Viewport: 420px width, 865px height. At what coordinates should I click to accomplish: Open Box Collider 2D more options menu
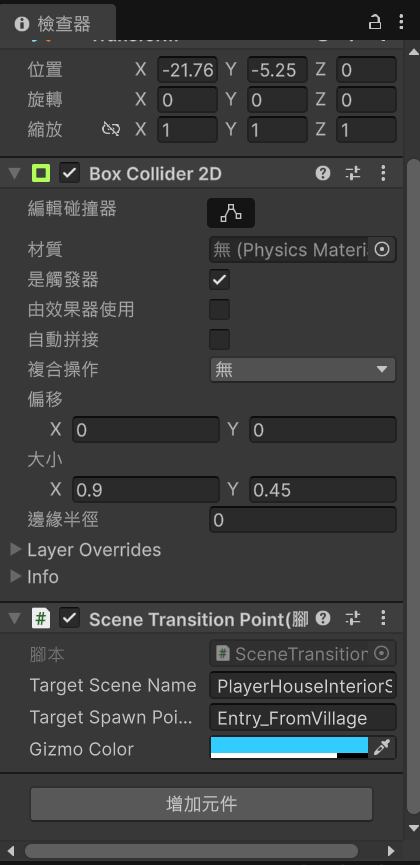(383, 173)
